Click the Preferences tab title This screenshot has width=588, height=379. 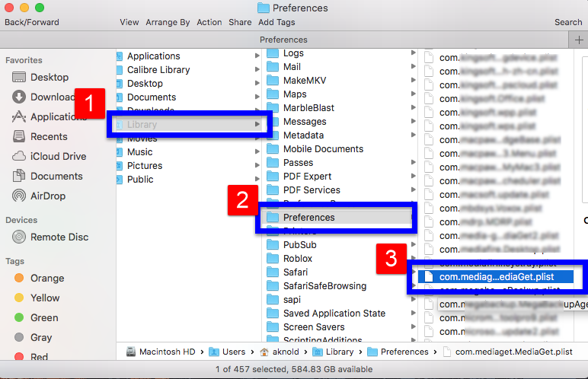283,40
